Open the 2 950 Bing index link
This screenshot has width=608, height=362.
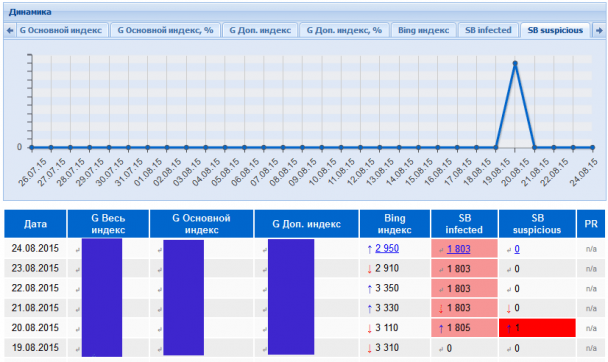pyautogui.click(x=387, y=248)
